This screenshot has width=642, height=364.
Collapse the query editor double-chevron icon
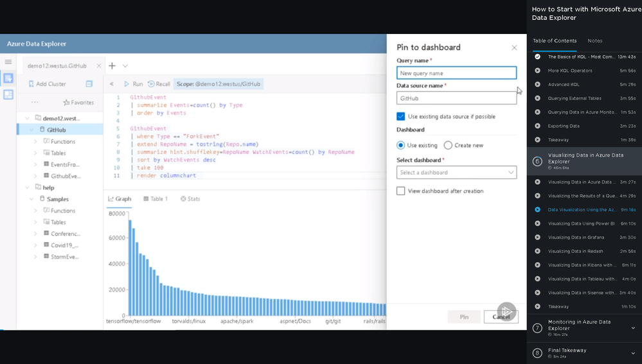pos(111,84)
